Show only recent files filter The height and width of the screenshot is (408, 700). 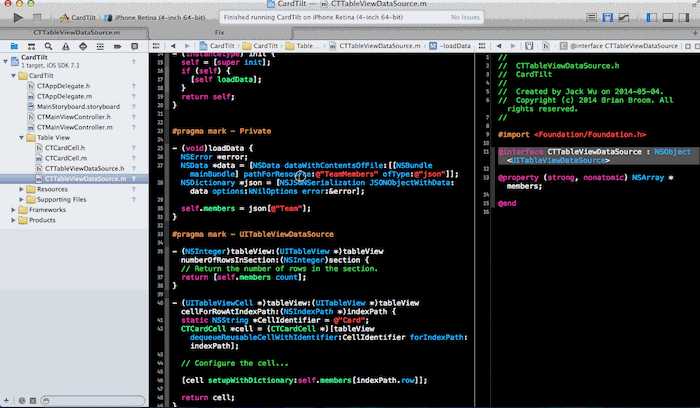(x=21, y=400)
